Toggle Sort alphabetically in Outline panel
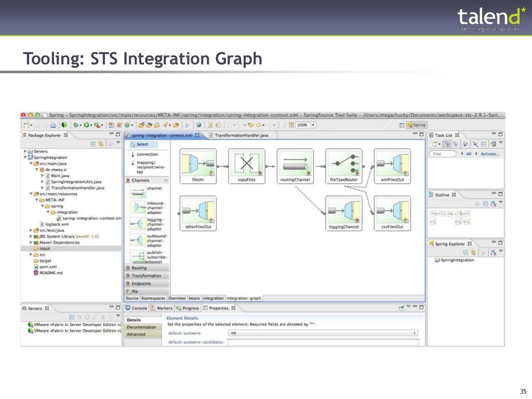The height and width of the screenshot is (399, 532). click(494, 204)
